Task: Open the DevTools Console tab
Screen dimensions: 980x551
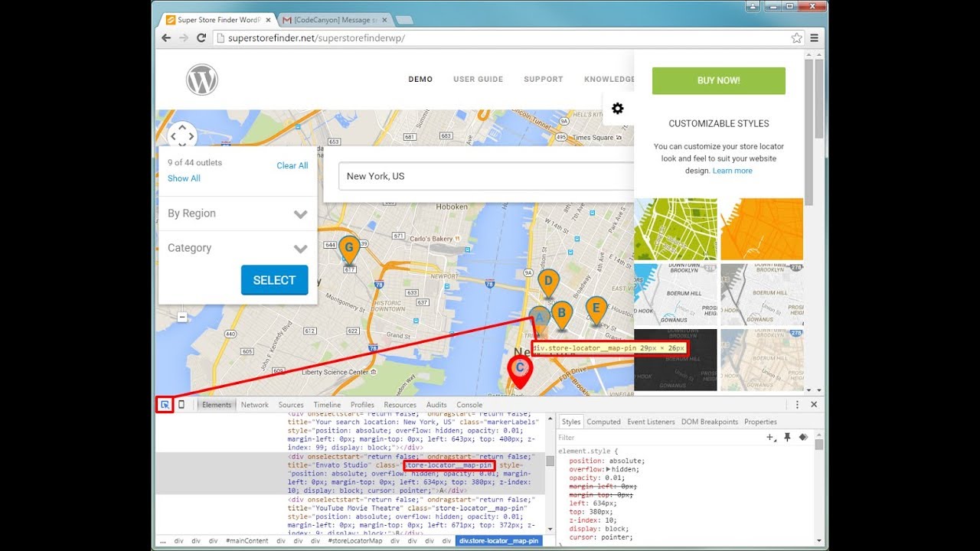Action: coord(469,405)
